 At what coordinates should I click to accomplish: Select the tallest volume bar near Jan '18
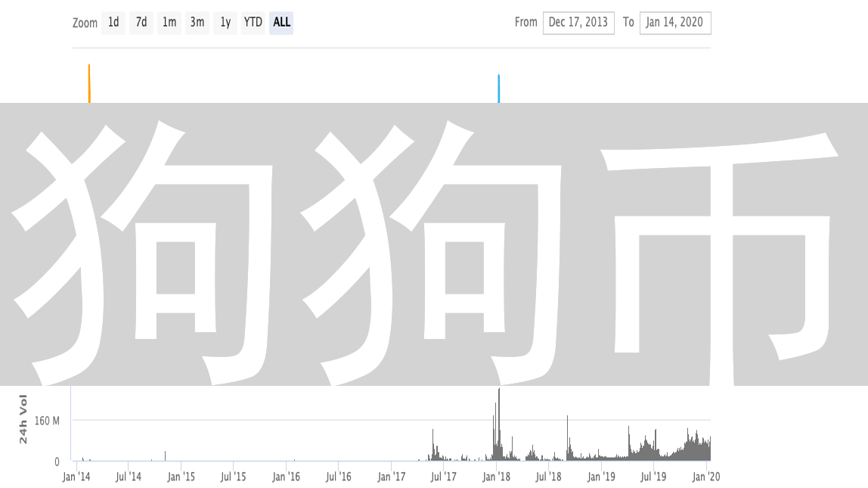(x=499, y=424)
